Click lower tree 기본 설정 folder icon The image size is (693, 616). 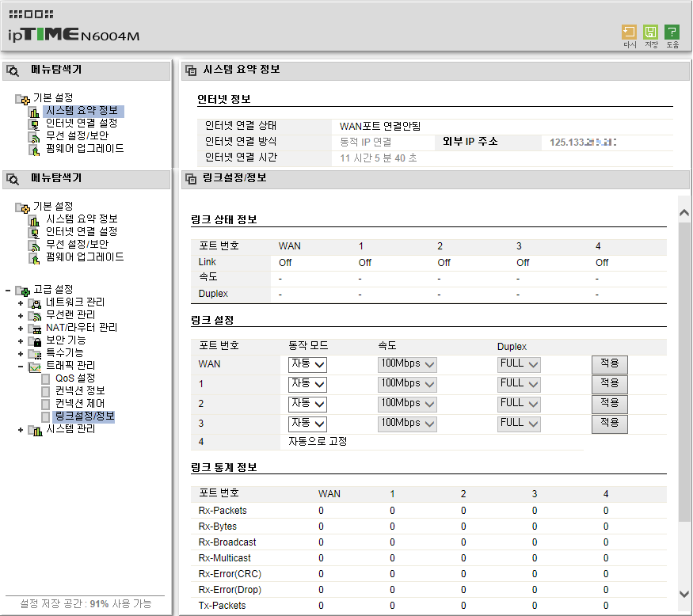pyautogui.click(x=22, y=207)
